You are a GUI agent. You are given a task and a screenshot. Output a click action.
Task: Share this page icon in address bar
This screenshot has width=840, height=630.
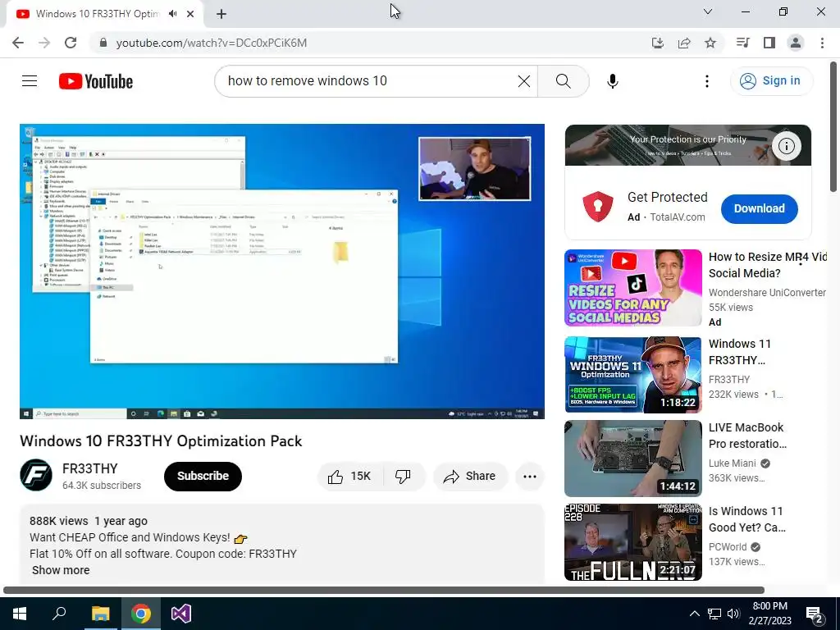click(x=684, y=43)
